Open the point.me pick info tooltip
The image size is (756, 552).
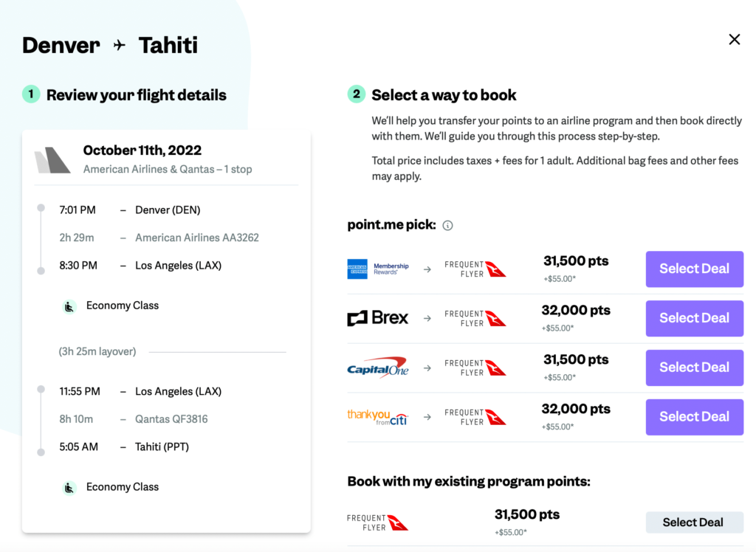[447, 225]
